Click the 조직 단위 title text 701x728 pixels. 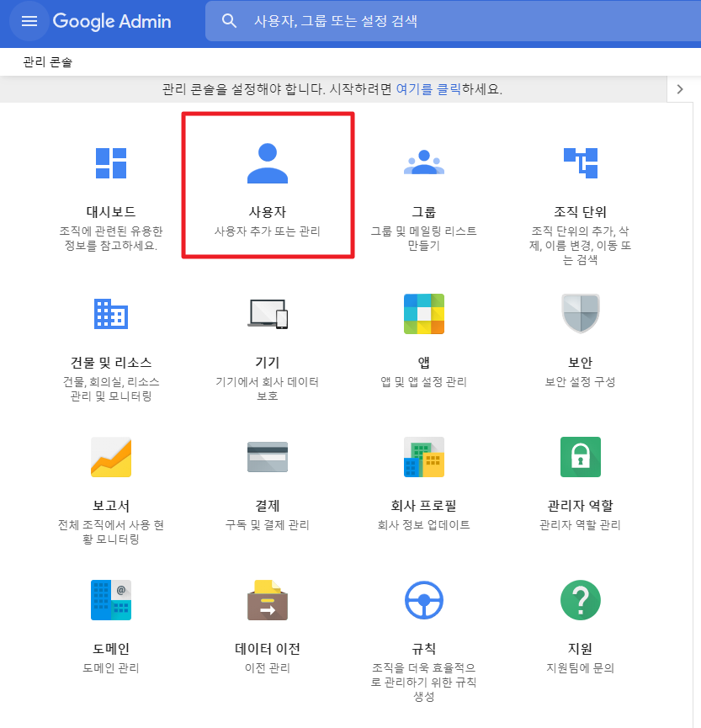[581, 212]
